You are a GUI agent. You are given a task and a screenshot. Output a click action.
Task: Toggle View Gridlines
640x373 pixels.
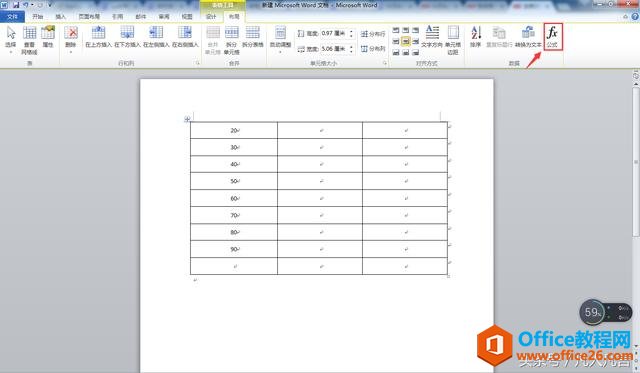click(29, 40)
